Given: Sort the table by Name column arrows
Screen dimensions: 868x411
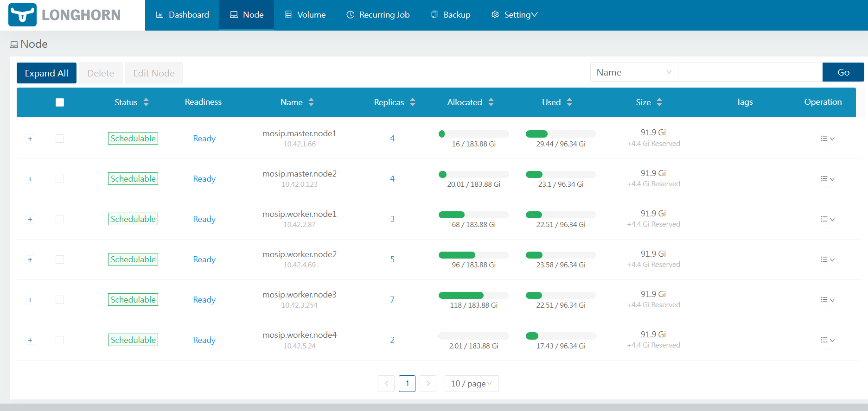Looking at the screenshot, I should click(x=311, y=102).
